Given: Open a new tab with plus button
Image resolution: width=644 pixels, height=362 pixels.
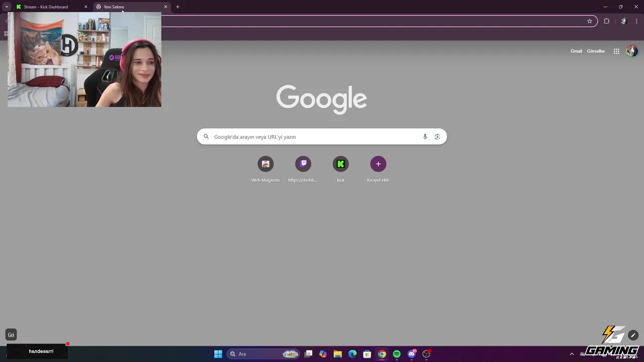Looking at the screenshot, I should pos(178,7).
